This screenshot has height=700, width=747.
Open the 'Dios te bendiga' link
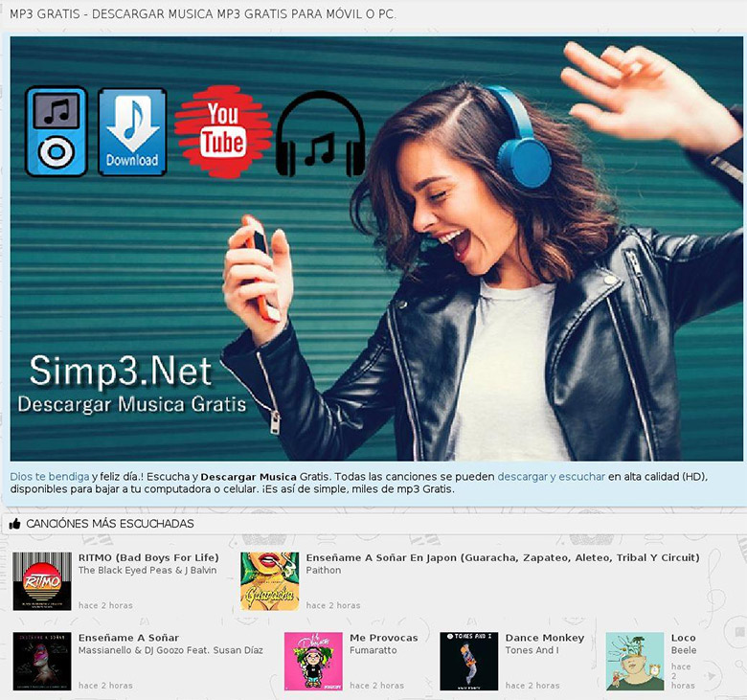point(50,477)
